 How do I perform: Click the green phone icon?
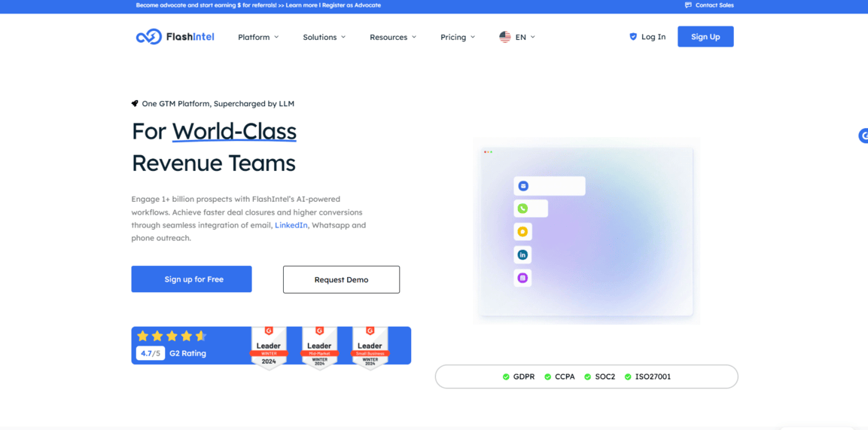tap(522, 209)
